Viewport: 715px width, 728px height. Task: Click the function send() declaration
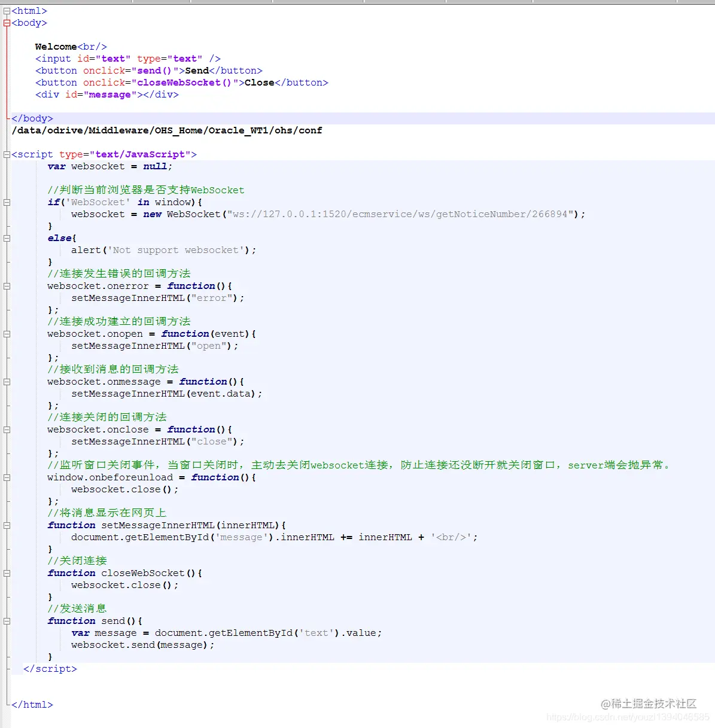(95, 621)
